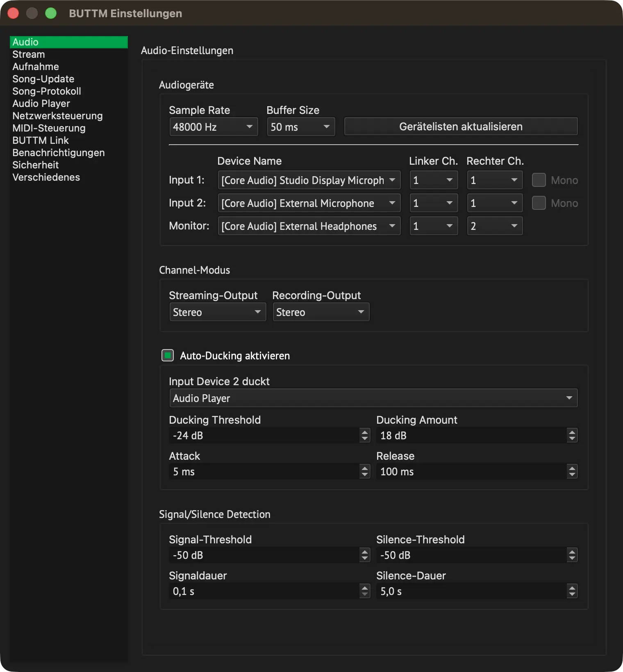Click into the Ducking Threshold value field
Image resolution: width=623 pixels, height=672 pixels.
[264, 435]
